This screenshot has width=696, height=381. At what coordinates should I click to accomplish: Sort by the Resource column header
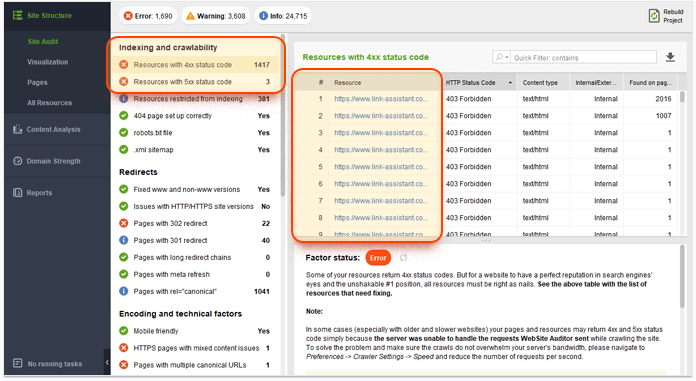[385, 83]
